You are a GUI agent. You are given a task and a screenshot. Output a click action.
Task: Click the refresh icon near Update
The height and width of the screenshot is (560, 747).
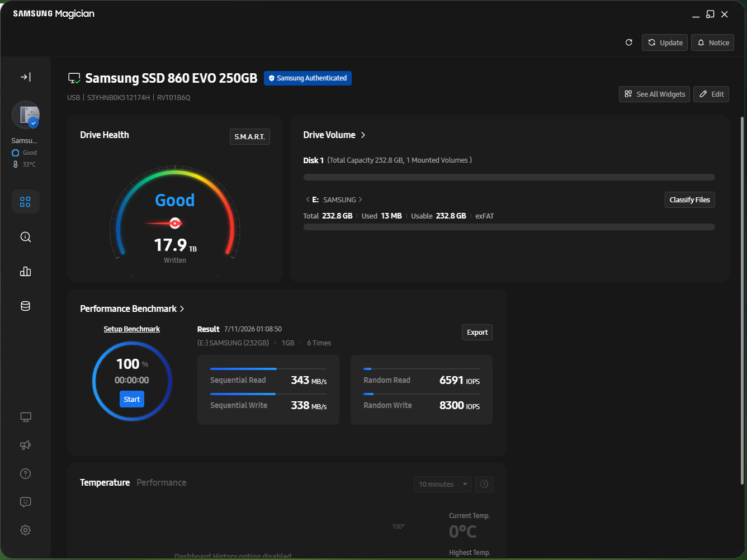(x=629, y=42)
